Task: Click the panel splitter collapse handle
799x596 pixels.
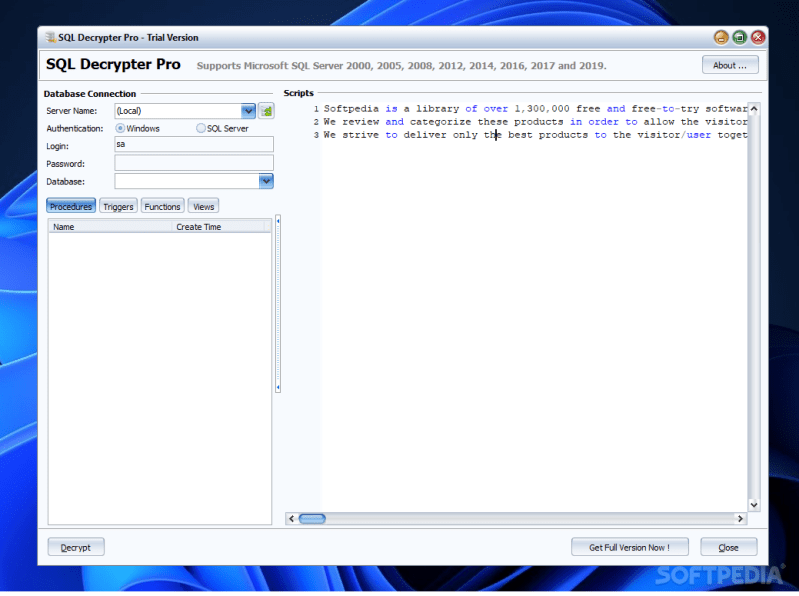Action: click(x=278, y=304)
